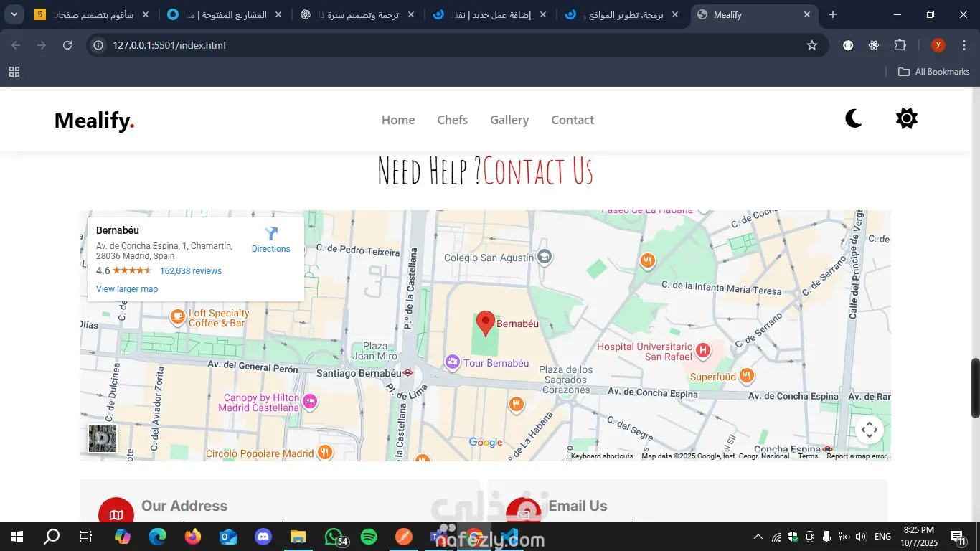Switch to the برمجة، تطوير المواقع tab
The height and width of the screenshot is (551, 980).
[621, 14]
